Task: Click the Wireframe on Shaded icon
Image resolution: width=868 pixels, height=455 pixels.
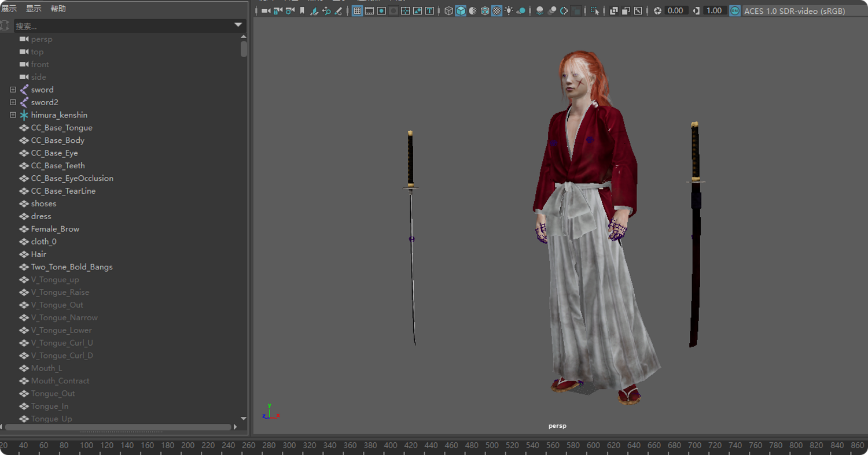Action: pyautogui.click(x=485, y=10)
